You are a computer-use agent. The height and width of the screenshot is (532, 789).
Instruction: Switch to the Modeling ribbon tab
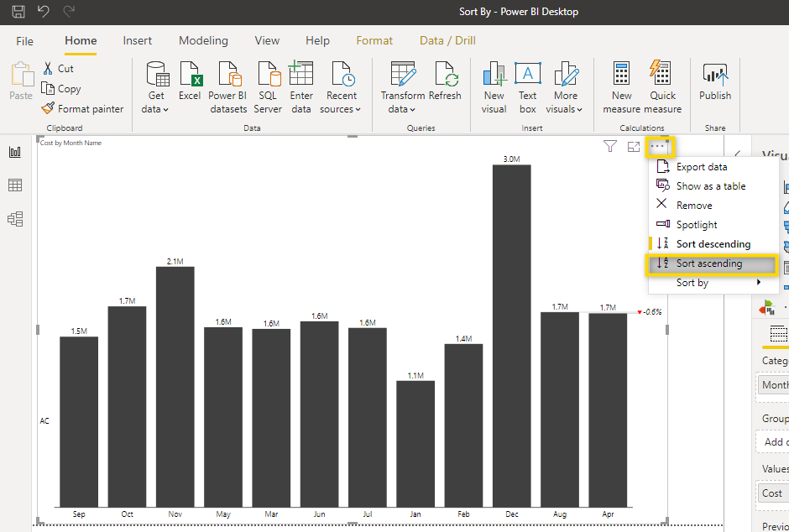coord(203,39)
